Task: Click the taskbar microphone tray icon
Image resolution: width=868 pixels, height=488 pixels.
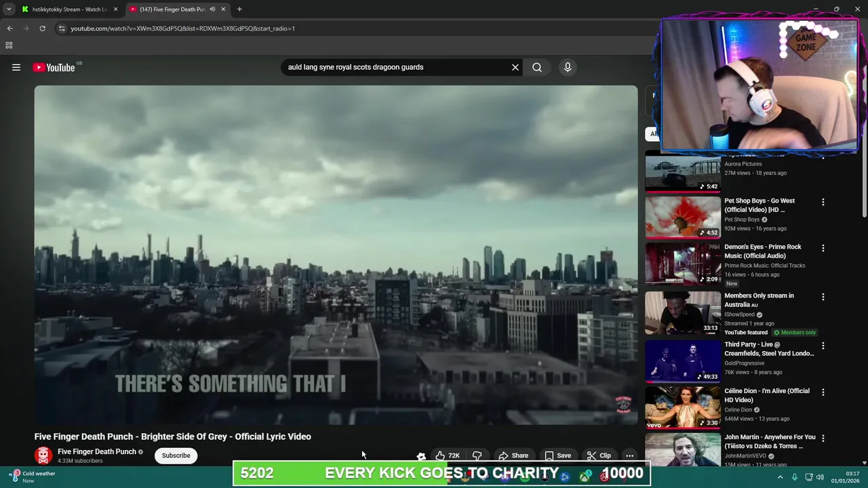Action: click(795, 477)
